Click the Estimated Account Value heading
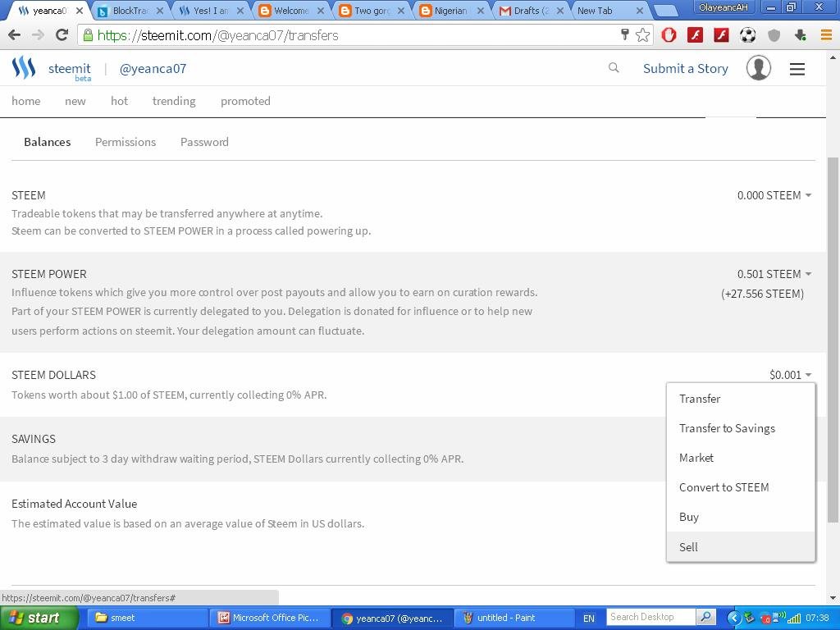Image resolution: width=840 pixels, height=630 pixels. pyautogui.click(x=75, y=504)
